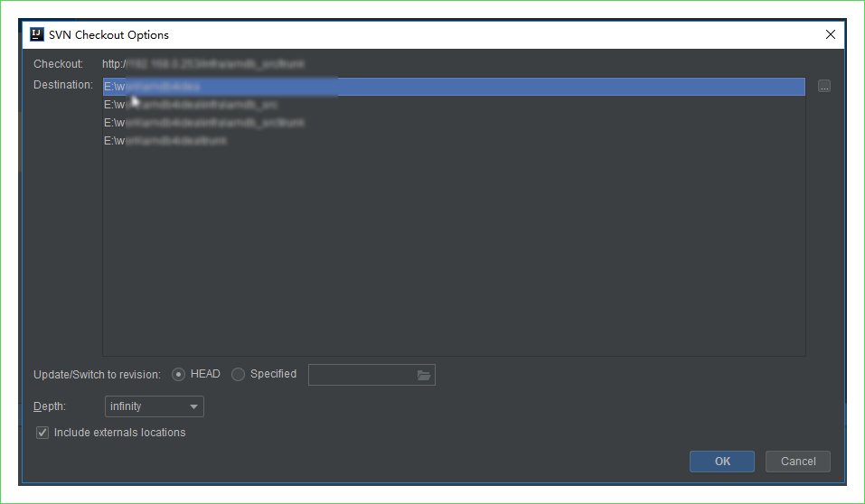The width and height of the screenshot is (865, 504).
Task: Click the IntelliJ icon in the dialog title bar
Action: (x=37, y=34)
